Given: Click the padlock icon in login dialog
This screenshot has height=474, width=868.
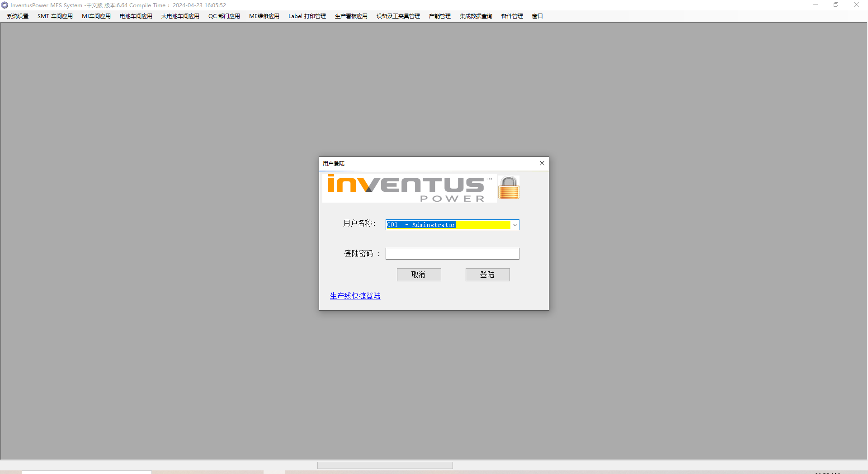Looking at the screenshot, I should click(x=509, y=188).
